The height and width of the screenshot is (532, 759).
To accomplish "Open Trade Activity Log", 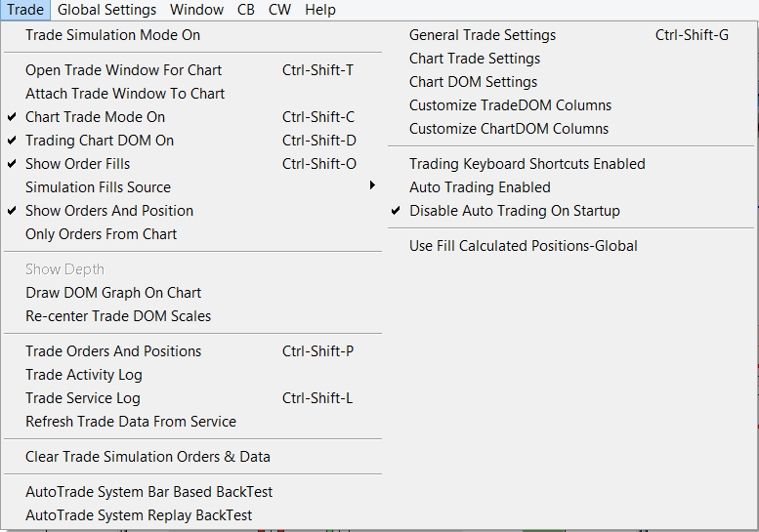I will click(x=84, y=375).
